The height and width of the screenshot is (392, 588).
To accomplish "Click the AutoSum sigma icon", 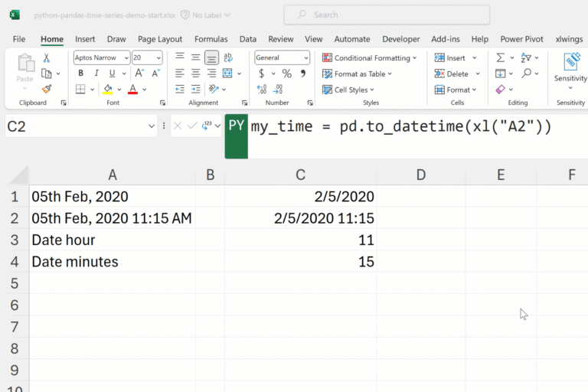I will pyautogui.click(x=500, y=57).
